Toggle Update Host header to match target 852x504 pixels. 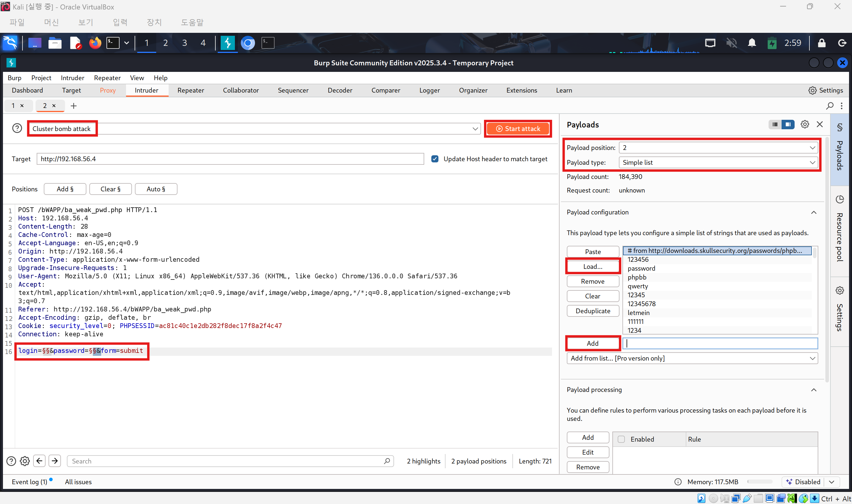(x=435, y=159)
